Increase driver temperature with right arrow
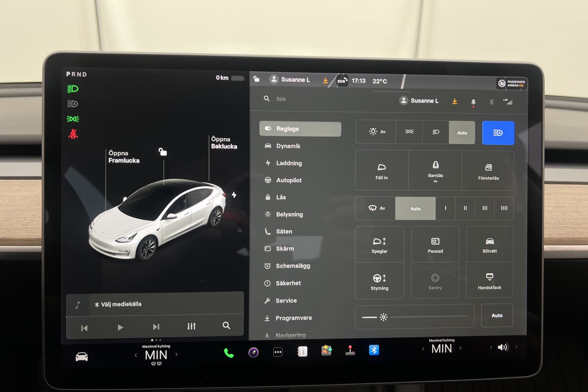Screen dimensions: 588x392 176,354
